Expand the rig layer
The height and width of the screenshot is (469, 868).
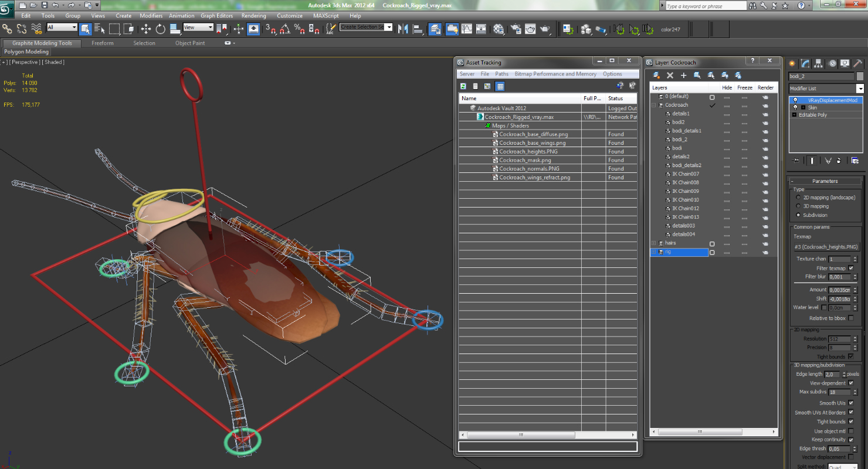click(655, 252)
